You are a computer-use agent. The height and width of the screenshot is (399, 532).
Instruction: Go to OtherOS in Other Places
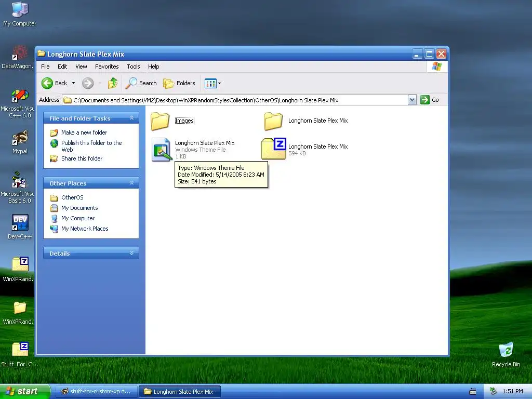[72, 197]
